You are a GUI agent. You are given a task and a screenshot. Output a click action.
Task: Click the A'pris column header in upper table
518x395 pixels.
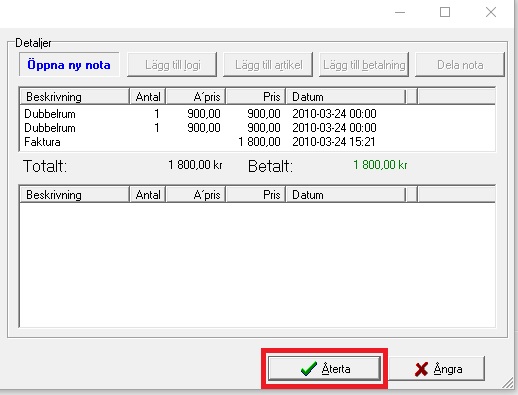(x=196, y=97)
